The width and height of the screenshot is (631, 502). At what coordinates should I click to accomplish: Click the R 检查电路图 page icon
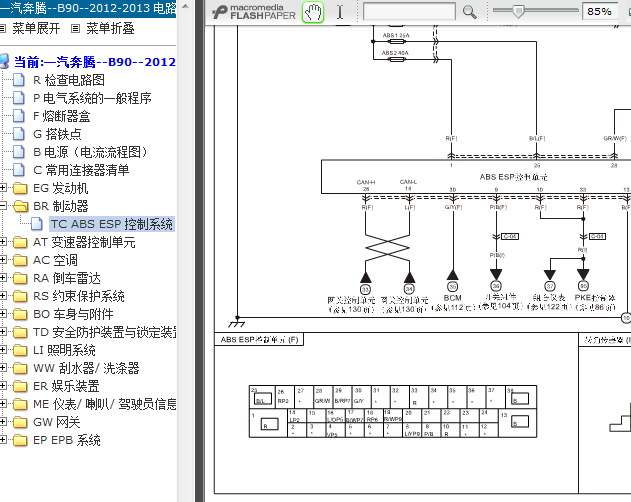click(19, 80)
